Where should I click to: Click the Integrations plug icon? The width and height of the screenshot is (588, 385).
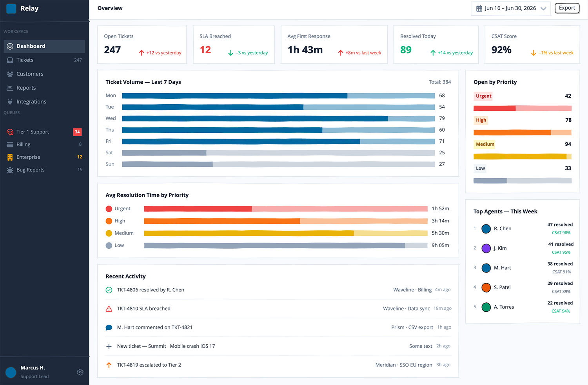10,102
